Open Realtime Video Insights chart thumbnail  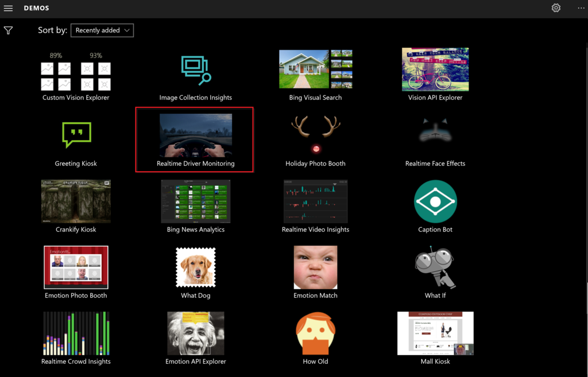click(316, 201)
